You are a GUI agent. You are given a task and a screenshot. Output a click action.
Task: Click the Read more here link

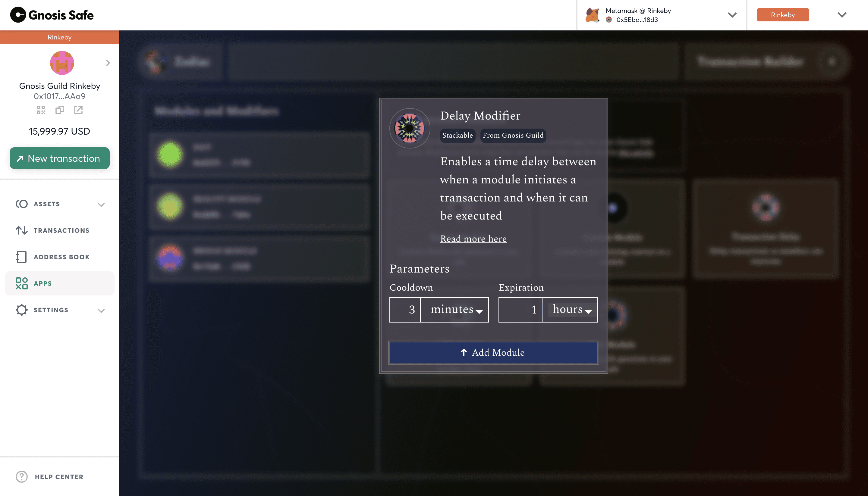point(473,239)
